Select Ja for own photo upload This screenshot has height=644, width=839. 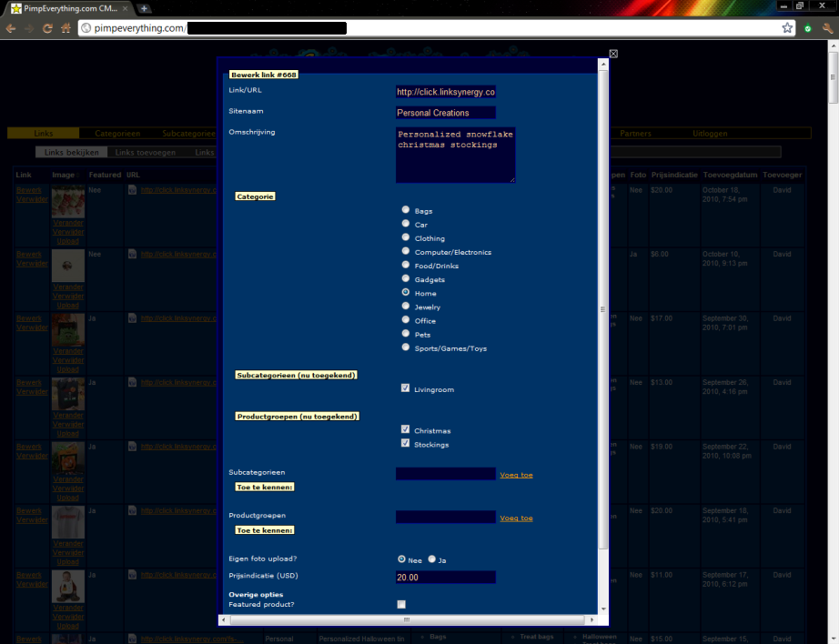tap(432, 559)
